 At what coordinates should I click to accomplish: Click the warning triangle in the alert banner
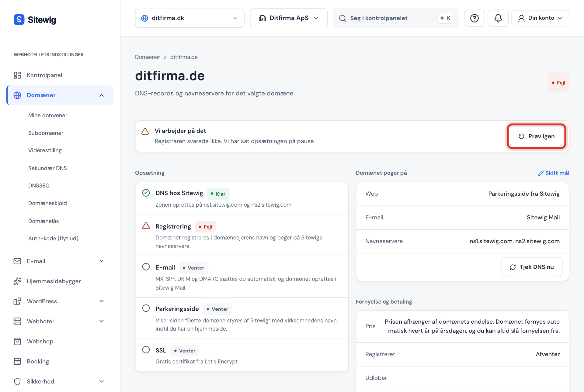[145, 131]
